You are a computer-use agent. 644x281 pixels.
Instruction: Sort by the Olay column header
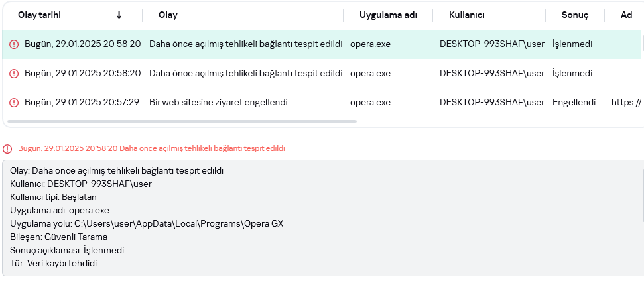(x=168, y=15)
